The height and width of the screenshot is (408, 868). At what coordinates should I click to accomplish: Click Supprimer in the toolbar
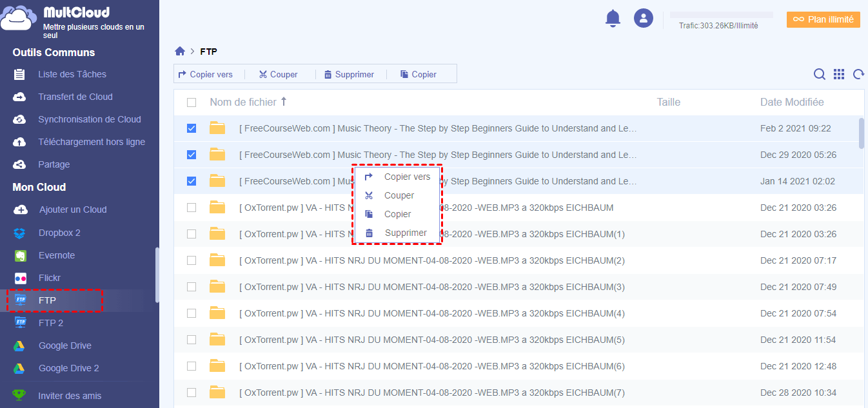(x=349, y=74)
